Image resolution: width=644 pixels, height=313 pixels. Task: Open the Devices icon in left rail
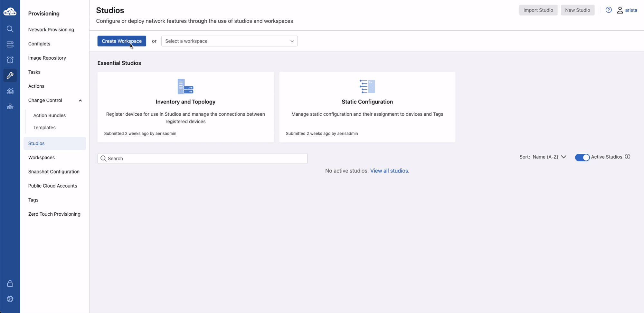(10, 44)
